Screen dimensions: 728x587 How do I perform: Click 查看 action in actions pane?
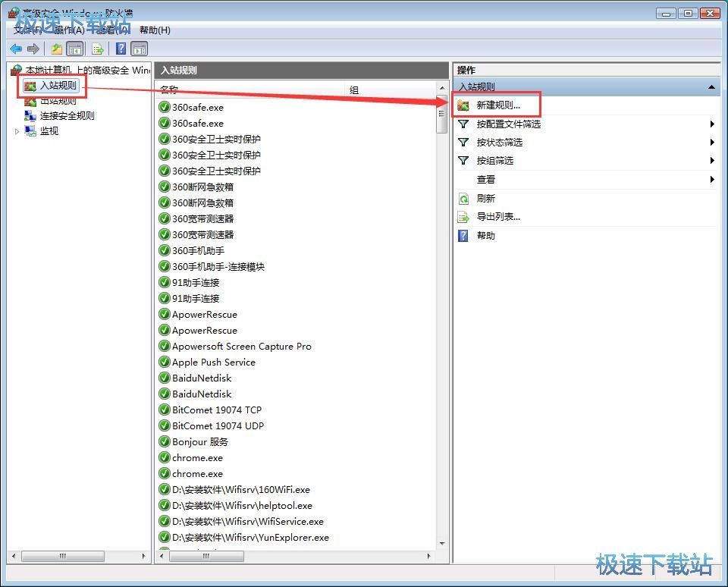[485, 179]
